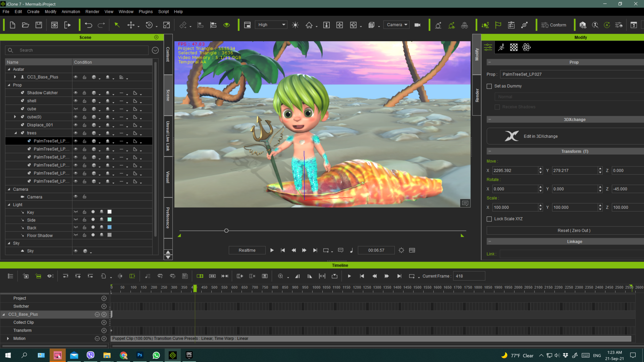This screenshot has height=362, width=644.
Task: Click the flag icon in toolbar
Action: (498, 25)
